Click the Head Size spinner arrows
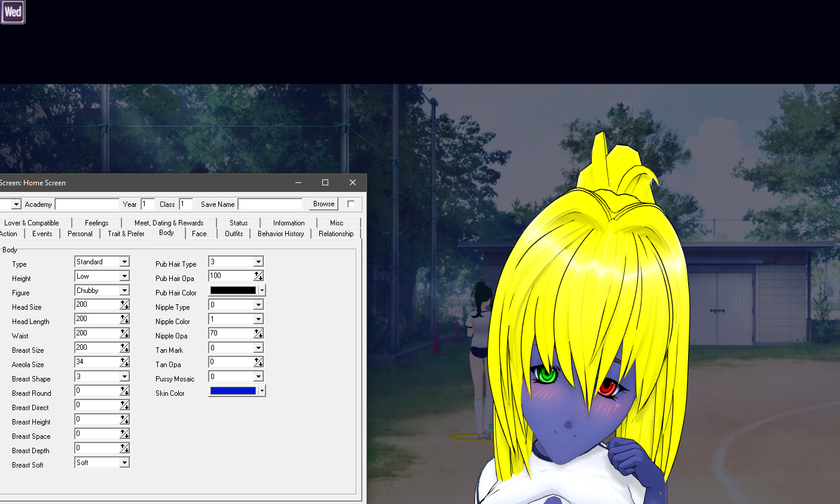 point(124,305)
